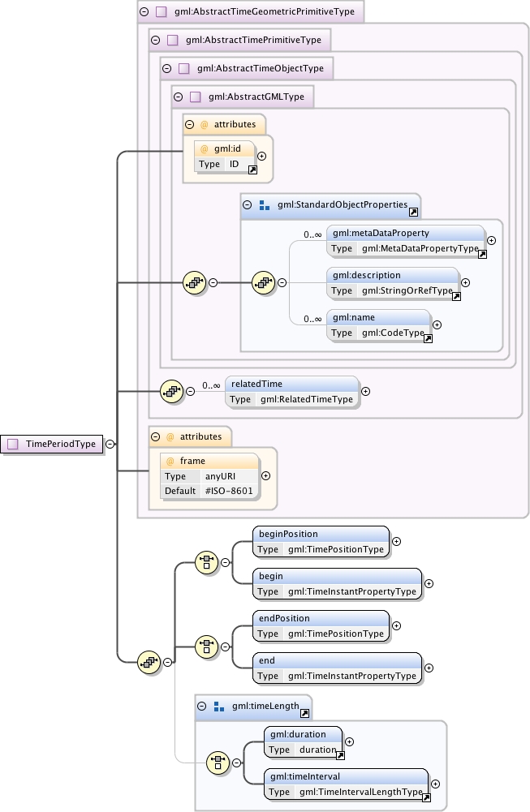Expand the gml:name element
Viewport: 530px width, 812px height.
click(x=437, y=324)
